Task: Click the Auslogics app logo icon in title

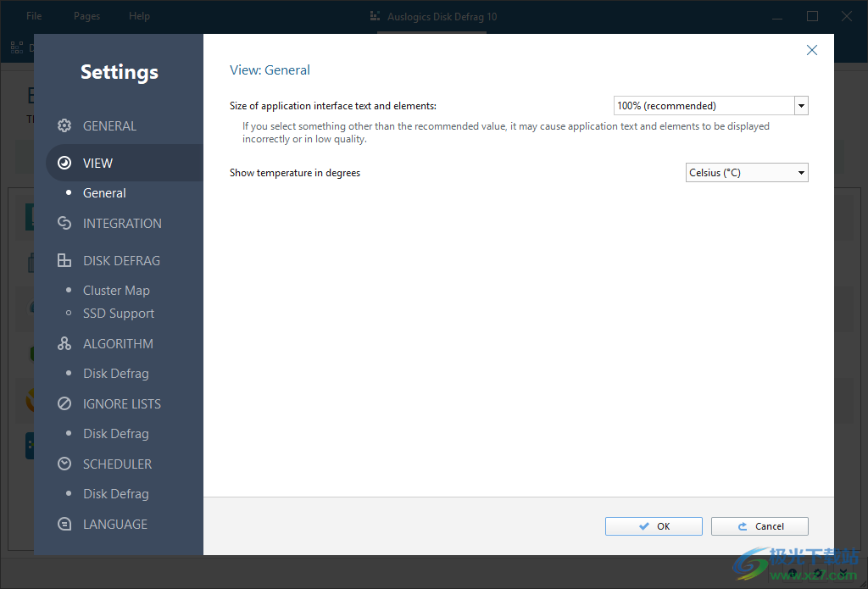Action: click(x=375, y=16)
